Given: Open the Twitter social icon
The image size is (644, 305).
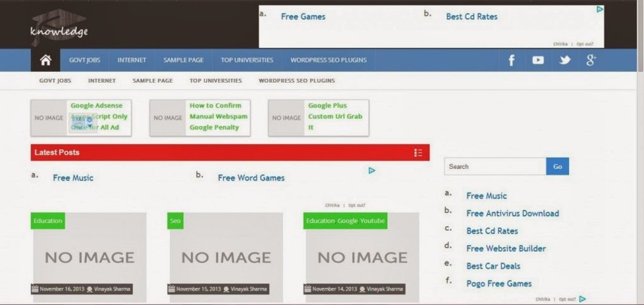Looking at the screenshot, I should click(x=565, y=60).
